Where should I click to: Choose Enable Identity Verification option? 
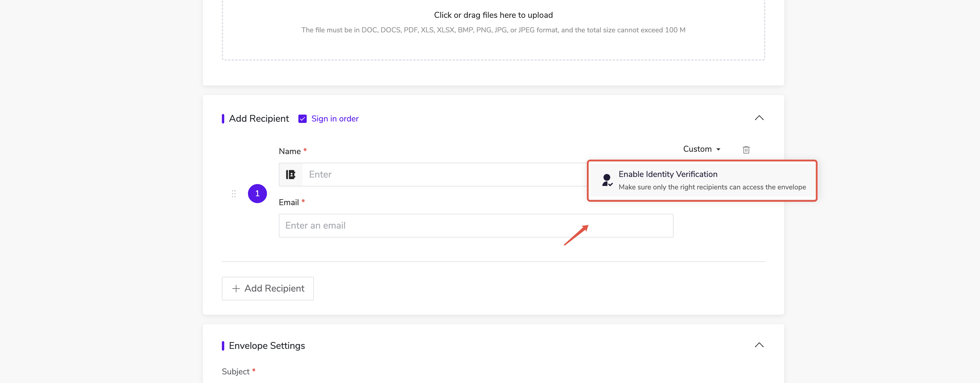(x=668, y=174)
